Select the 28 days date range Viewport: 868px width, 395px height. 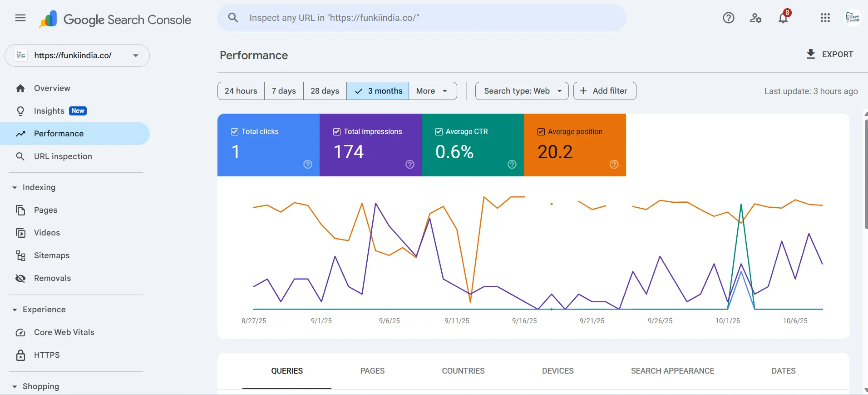tap(325, 91)
